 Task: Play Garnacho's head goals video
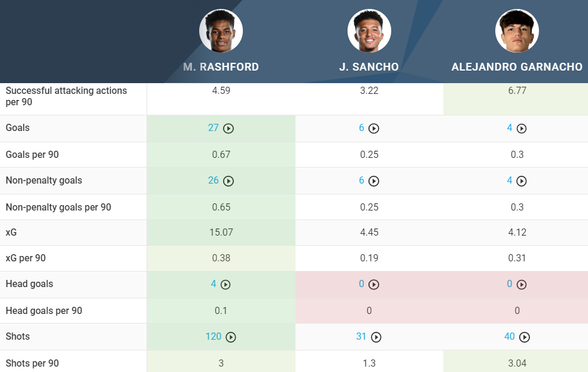tap(522, 285)
